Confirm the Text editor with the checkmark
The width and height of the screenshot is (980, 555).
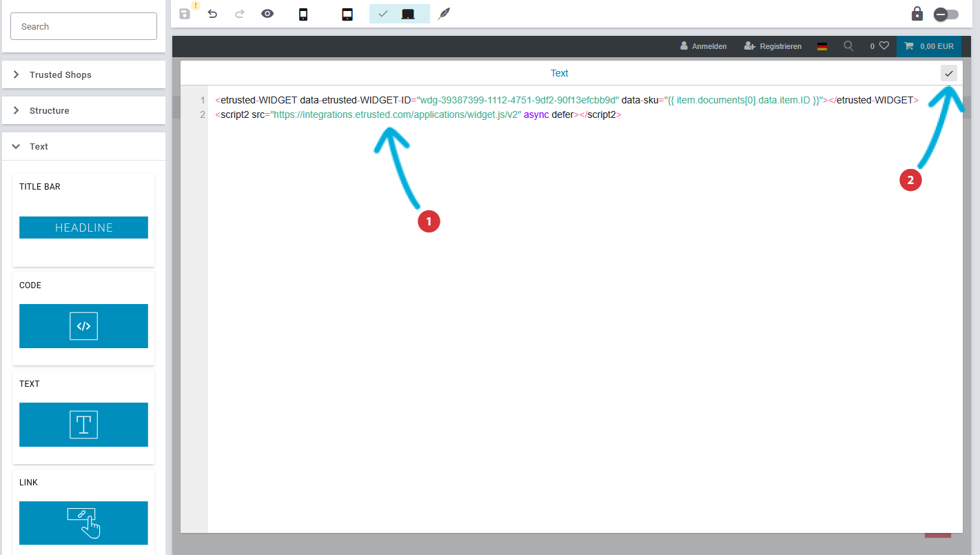[949, 73]
